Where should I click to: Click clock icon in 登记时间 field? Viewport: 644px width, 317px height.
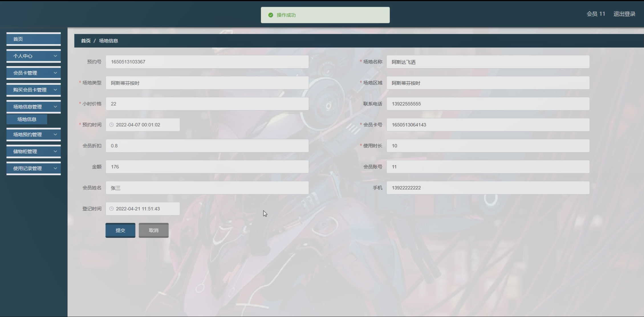tap(111, 209)
